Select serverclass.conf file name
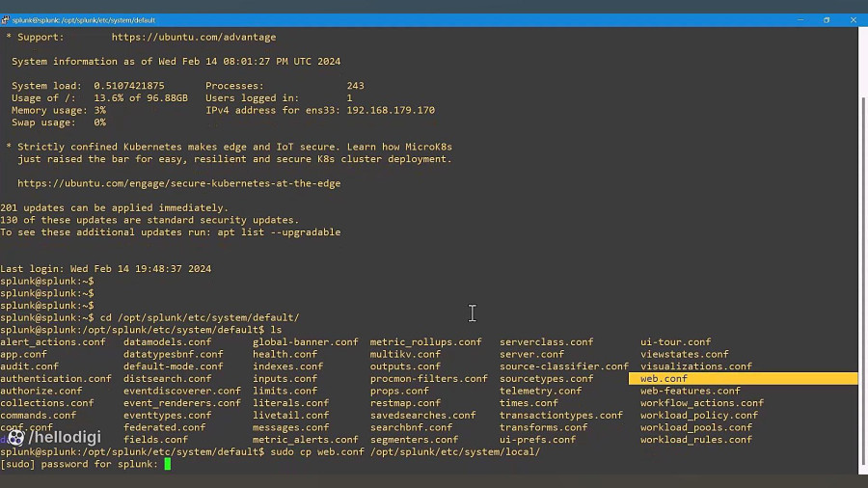The width and height of the screenshot is (868, 488). point(547,342)
